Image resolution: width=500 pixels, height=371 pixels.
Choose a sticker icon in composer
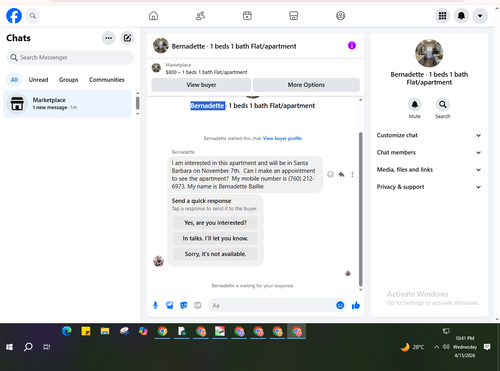point(184,305)
